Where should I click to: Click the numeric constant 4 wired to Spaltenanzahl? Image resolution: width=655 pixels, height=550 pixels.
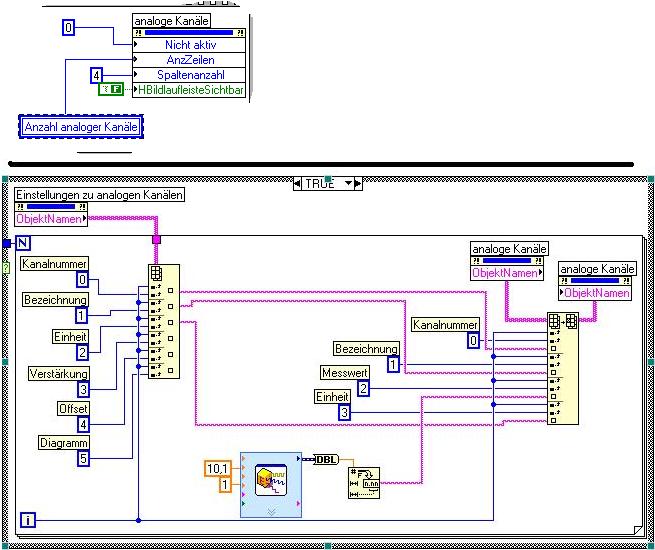[x=96, y=76]
